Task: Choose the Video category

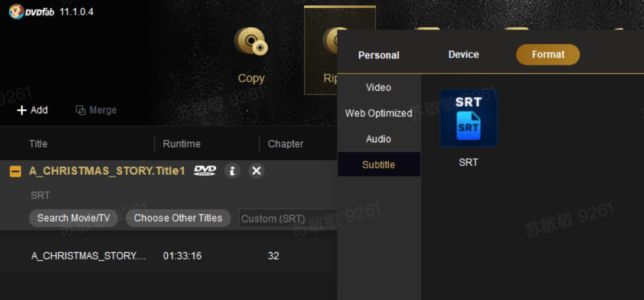Action: pos(379,87)
